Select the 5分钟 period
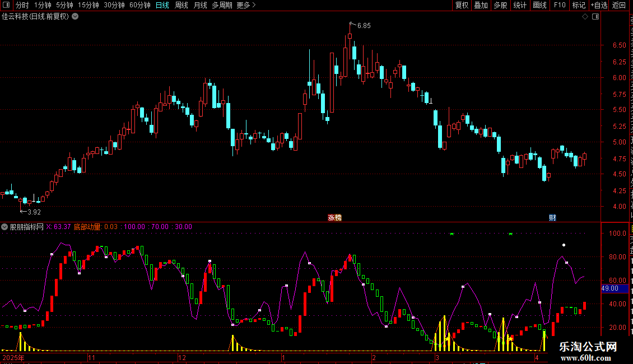The width and height of the screenshot is (633, 364). click(x=64, y=5)
